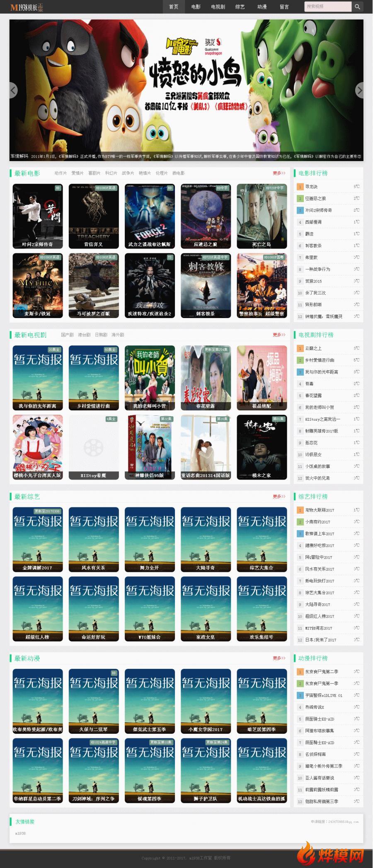Open the 动漫 nav tab
This screenshot has height=868, width=373.
coord(262,7)
